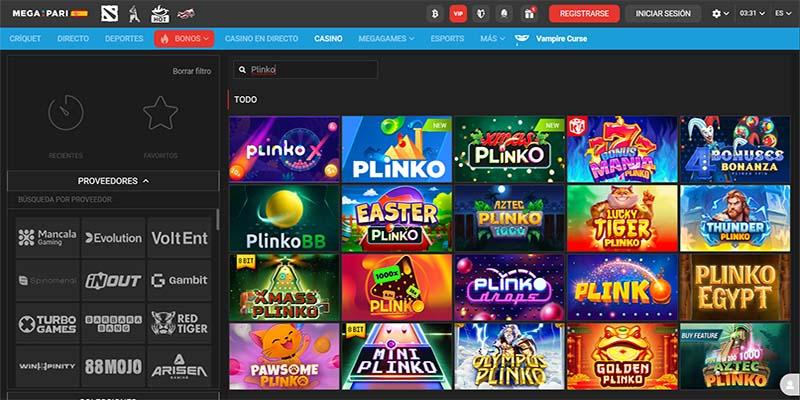The height and width of the screenshot is (400, 800).
Task: Open the Easter Plinko game
Action: [x=396, y=218]
